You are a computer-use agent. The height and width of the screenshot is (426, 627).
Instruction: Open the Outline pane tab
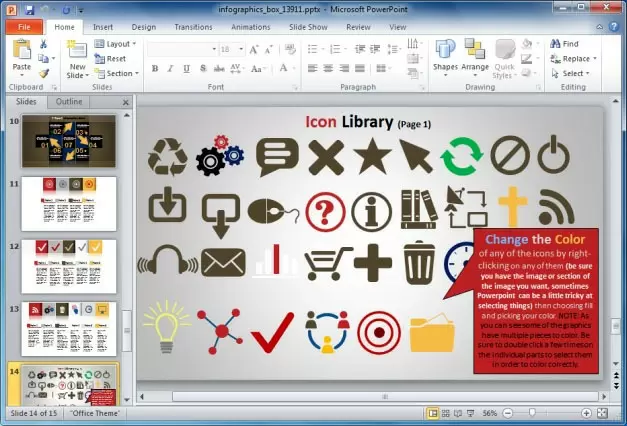[x=69, y=102]
